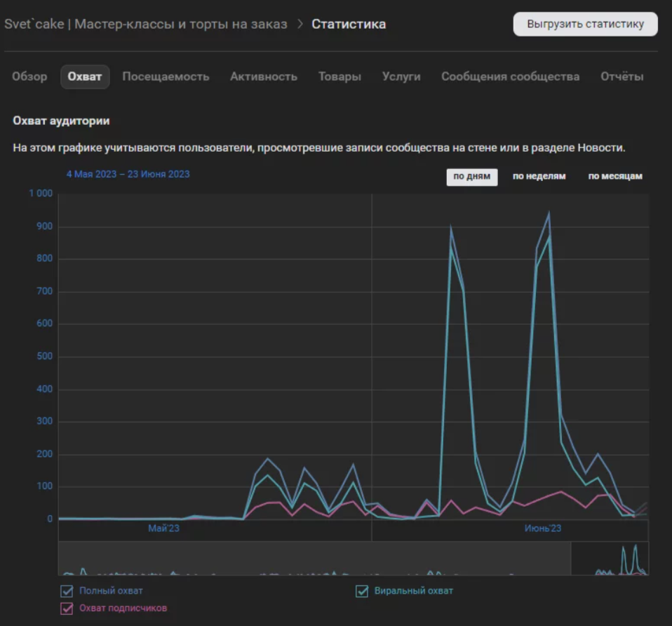Open the Сообщения сообщества tab
The width and height of the screenshot is (672, 626).
point(510,76)
